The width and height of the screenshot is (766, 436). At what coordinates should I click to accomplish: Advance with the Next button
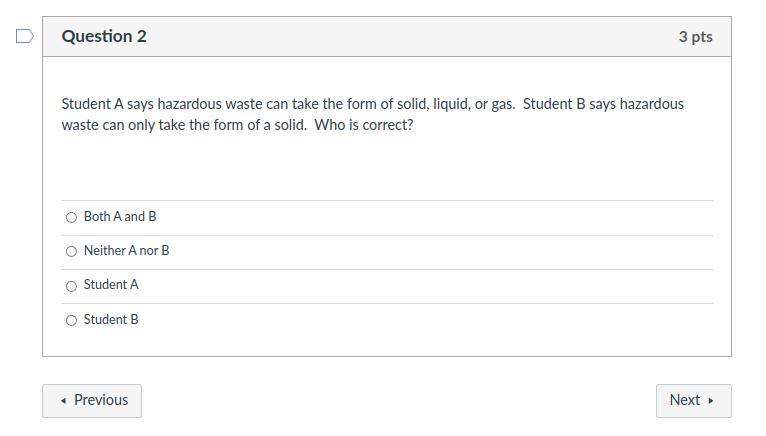(x=693, y=400)
